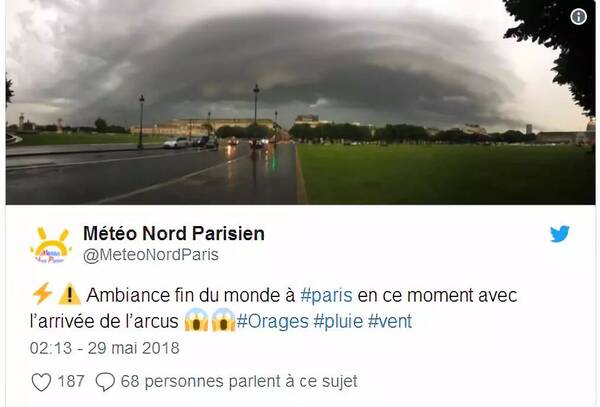Open the storm cloud panorama photo
Image resolution: width=600 pixels, height=407 pixels.
300,102
